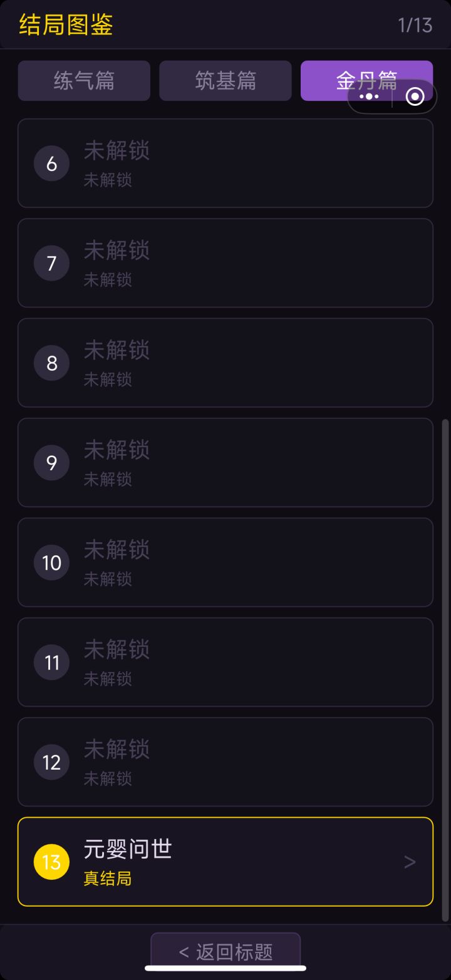Tap the number 6 circle badge
This screenshot has height=980, width=451.
[x=51, y=163]
